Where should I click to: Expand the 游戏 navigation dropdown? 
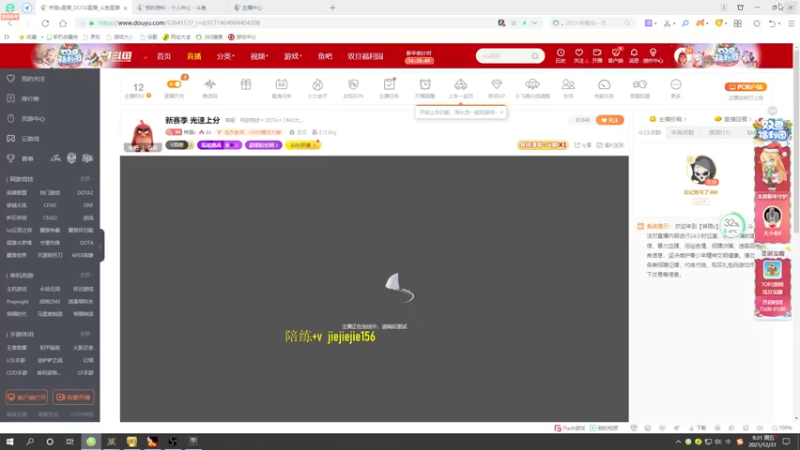click(293, 56)
